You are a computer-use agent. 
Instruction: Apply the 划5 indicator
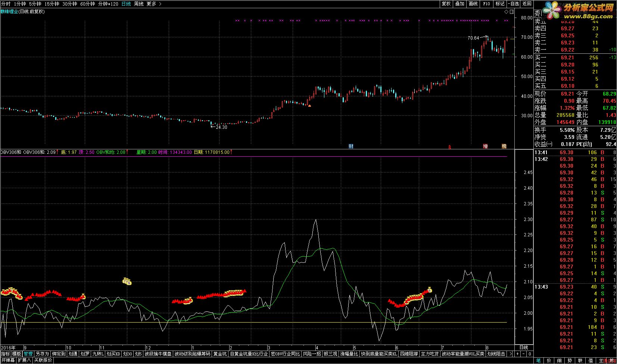[x=138, y=354]
